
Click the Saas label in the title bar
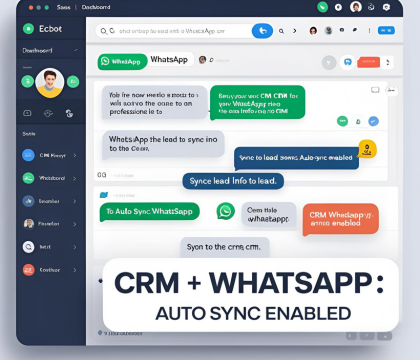(63, 7)
